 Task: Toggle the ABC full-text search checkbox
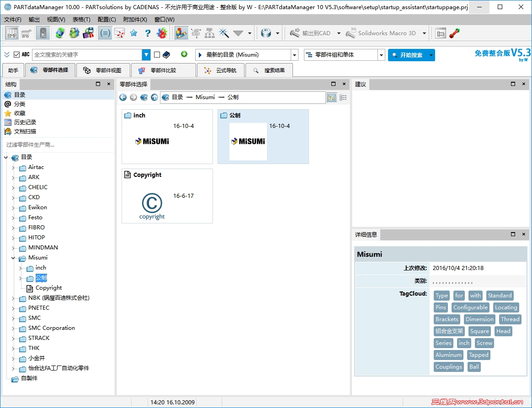coord(16,55)
